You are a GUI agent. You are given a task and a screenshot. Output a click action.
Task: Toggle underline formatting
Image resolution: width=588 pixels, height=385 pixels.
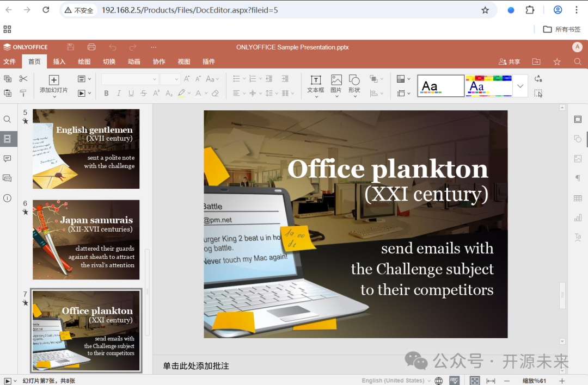click(x=130, y=94)
